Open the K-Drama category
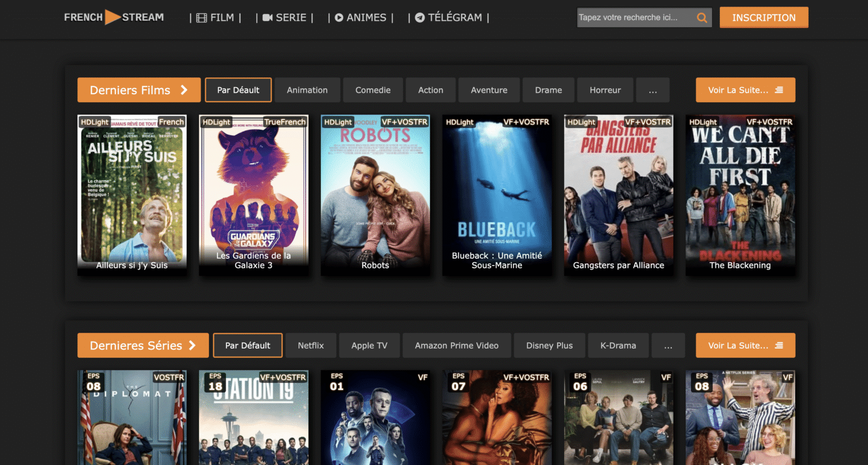Screen dimensions: 868x465 click(618, 345)
